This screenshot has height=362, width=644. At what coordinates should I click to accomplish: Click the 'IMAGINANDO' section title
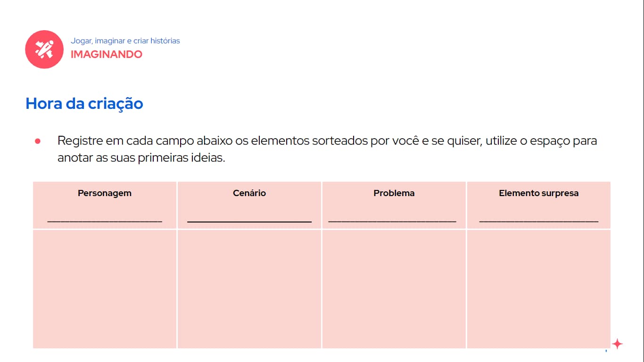[x=107, y=54]
